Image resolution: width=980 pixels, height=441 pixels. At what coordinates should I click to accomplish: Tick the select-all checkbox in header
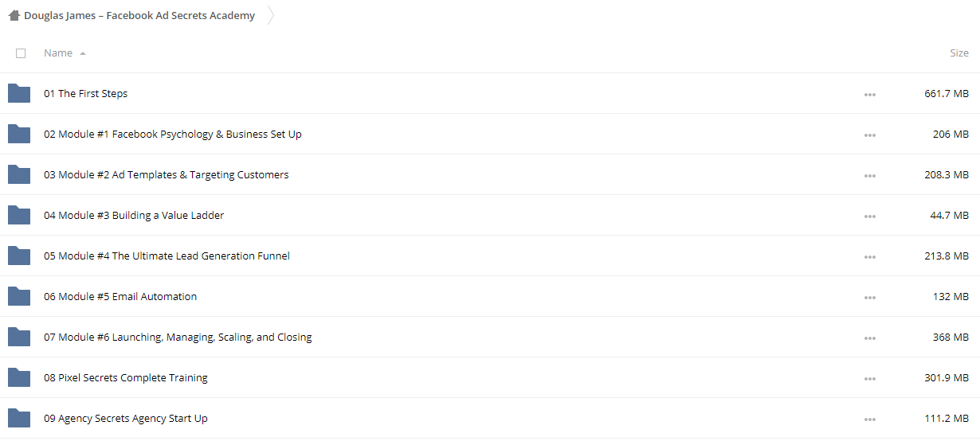tap(21, 53)
